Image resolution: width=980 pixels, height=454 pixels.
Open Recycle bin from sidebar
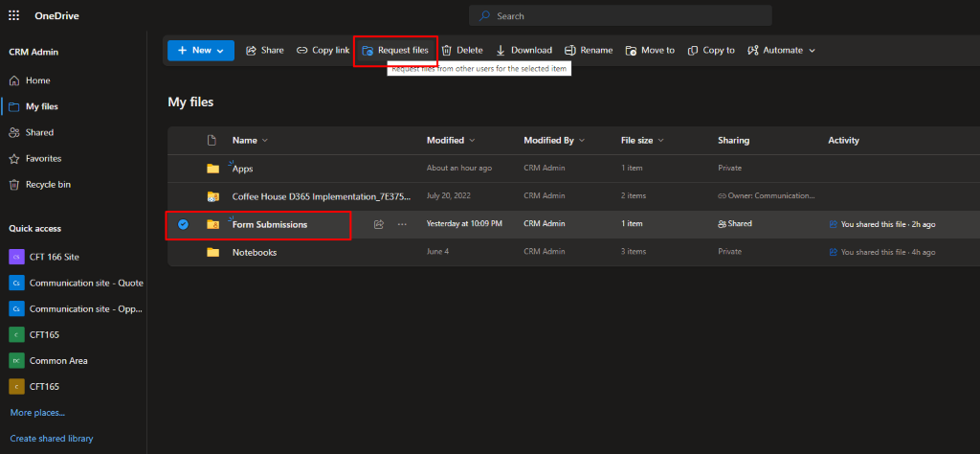(x=48, y=184)
